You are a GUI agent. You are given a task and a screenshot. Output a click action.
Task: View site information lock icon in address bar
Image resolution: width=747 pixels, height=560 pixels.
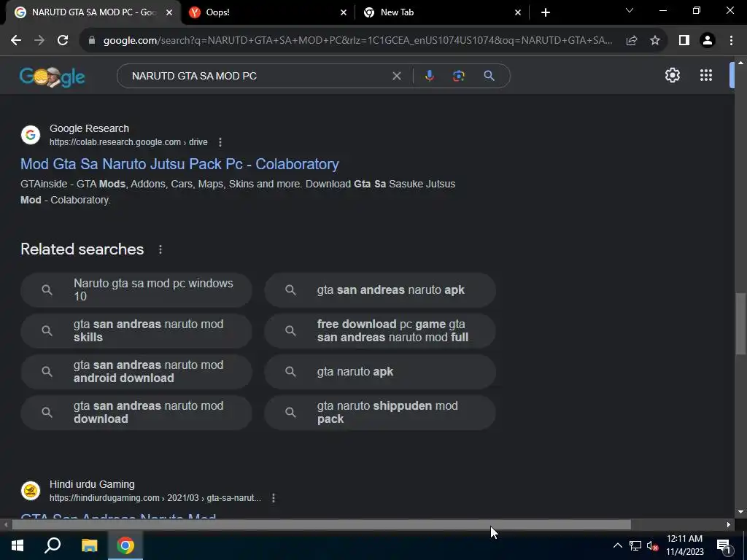pos(92,41)
